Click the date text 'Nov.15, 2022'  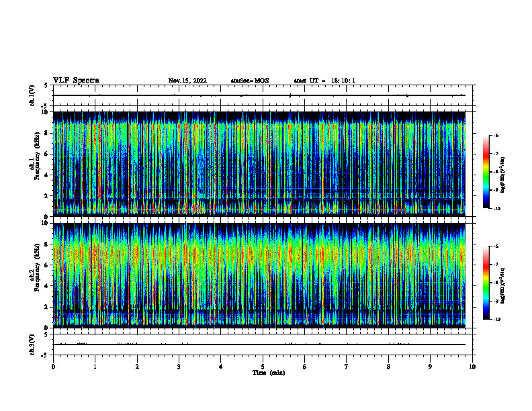tap(187, 81)
